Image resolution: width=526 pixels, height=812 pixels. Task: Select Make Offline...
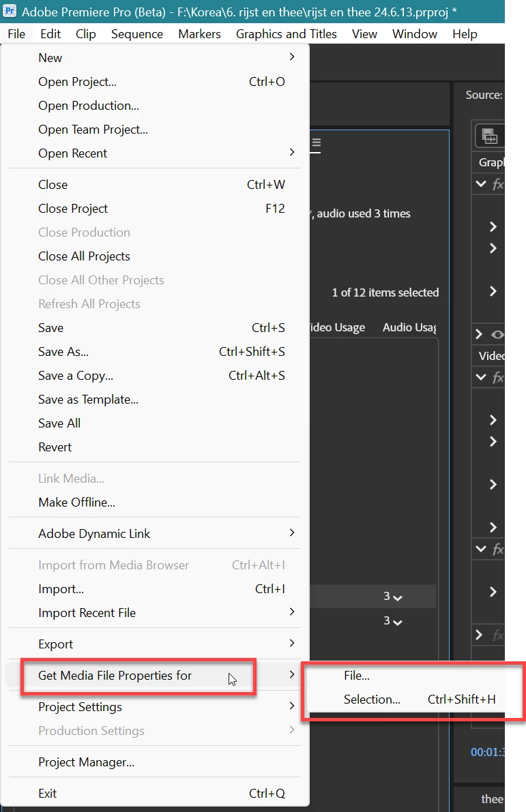(155, 502)
